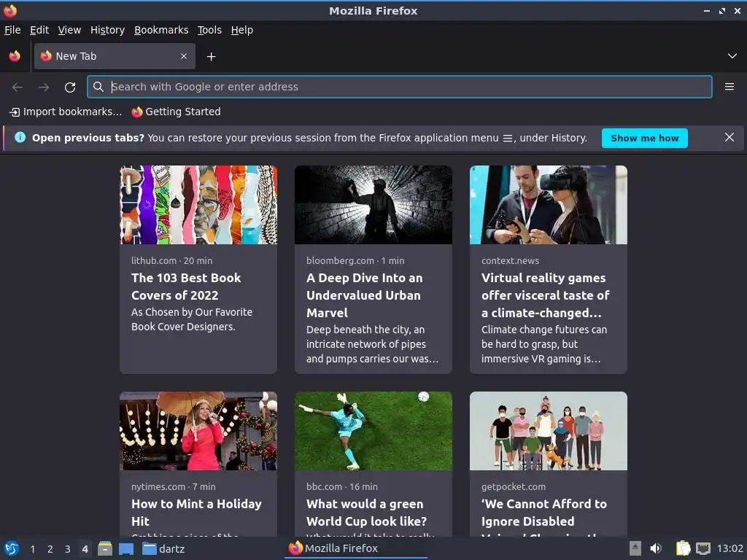Open the masked people illustration thumbnail
The height and width of the screenshot is (560, 747).
549,431
